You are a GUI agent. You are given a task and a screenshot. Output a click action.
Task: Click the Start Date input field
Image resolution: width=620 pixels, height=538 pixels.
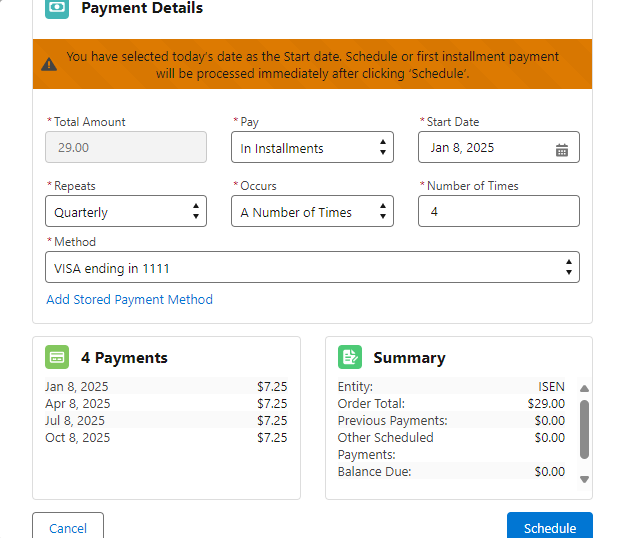tap(485, 148)
